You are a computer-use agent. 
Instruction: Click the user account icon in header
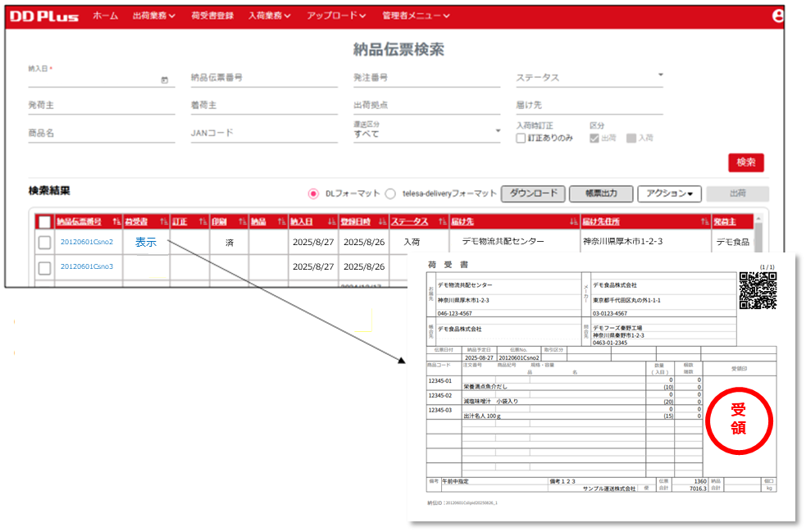click(x=778, y=15)
